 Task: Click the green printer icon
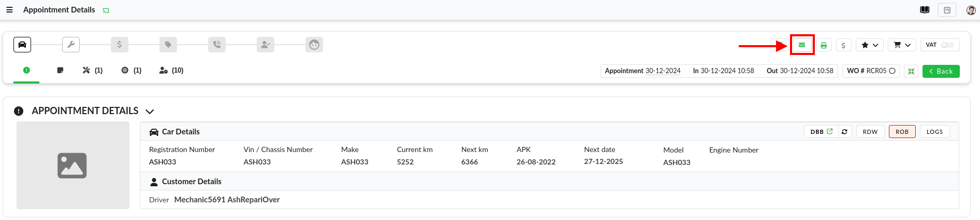click(824, 45)
